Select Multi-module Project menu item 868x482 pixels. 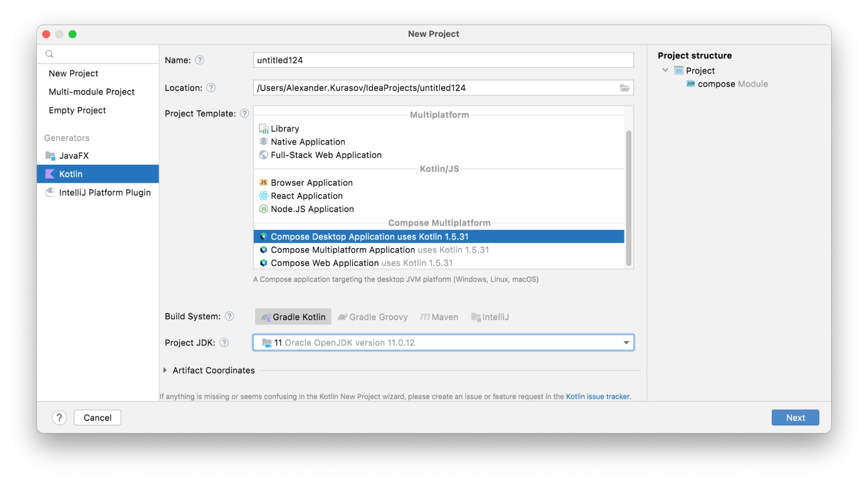click(91, 92)
